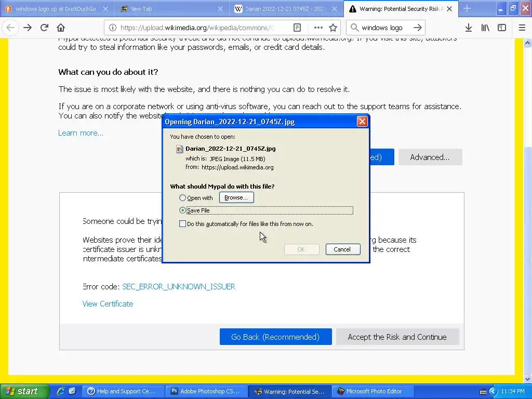Image resolution: width=532 pixels, height=399 pixels.
Task: Click the browser Back arrow button
Action: pos(10,28)
